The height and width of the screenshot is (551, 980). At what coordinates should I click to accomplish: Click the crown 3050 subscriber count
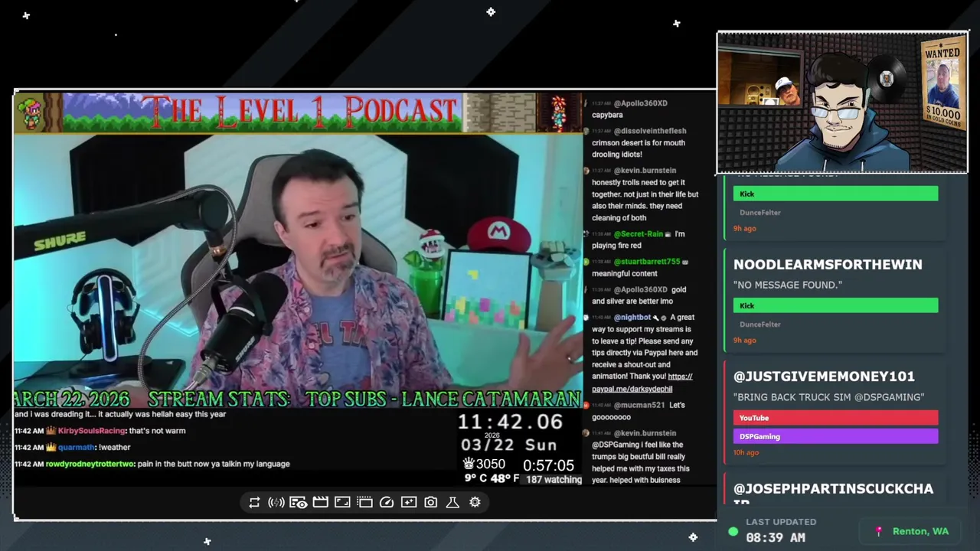coord(484,464)
